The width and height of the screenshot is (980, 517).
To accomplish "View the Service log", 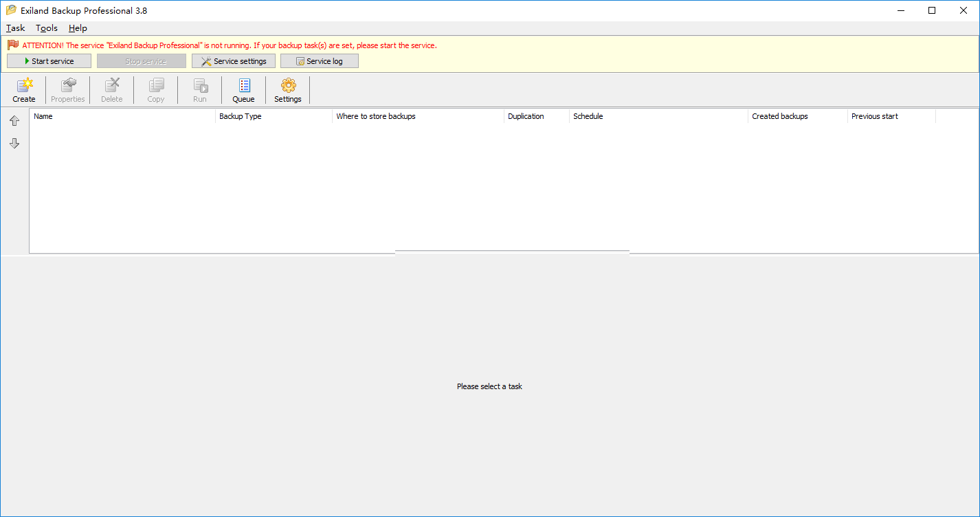I will tap(320, 61).
